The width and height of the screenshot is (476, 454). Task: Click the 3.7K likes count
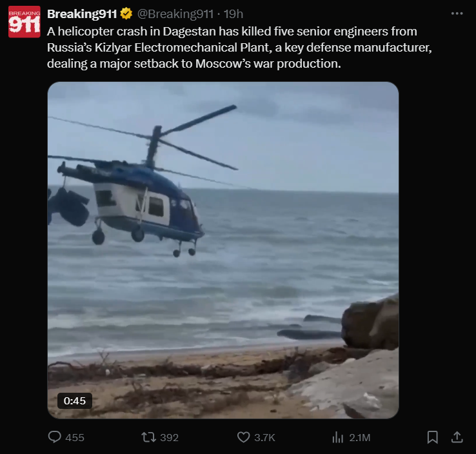tap(264, 438)
